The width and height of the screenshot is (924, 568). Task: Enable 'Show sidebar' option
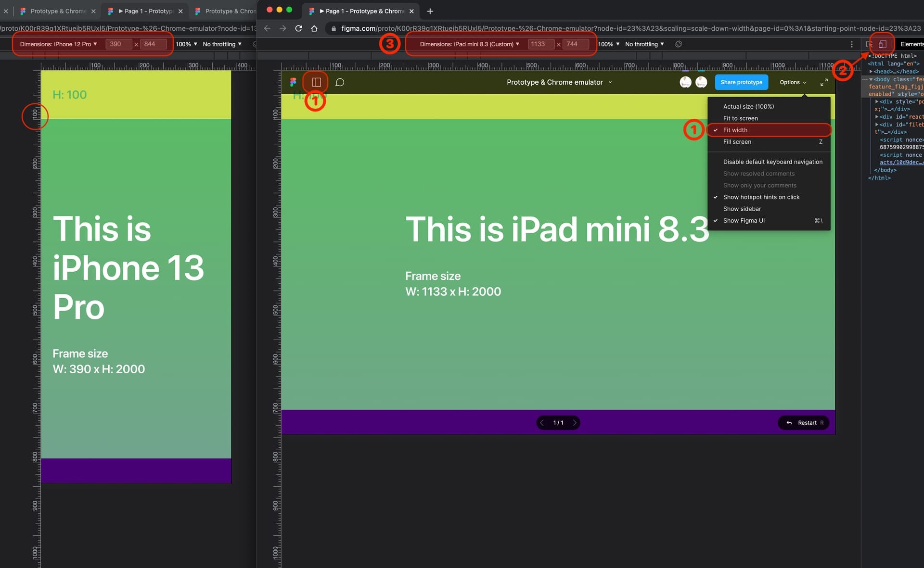769,209
